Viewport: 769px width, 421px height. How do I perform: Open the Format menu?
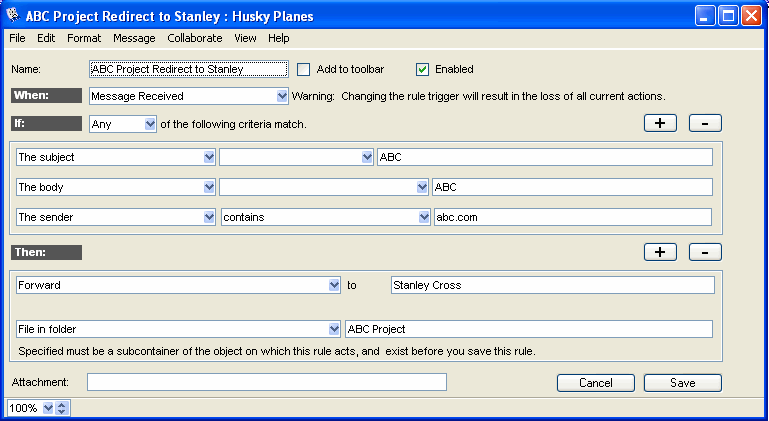click(x=84, y=38)
